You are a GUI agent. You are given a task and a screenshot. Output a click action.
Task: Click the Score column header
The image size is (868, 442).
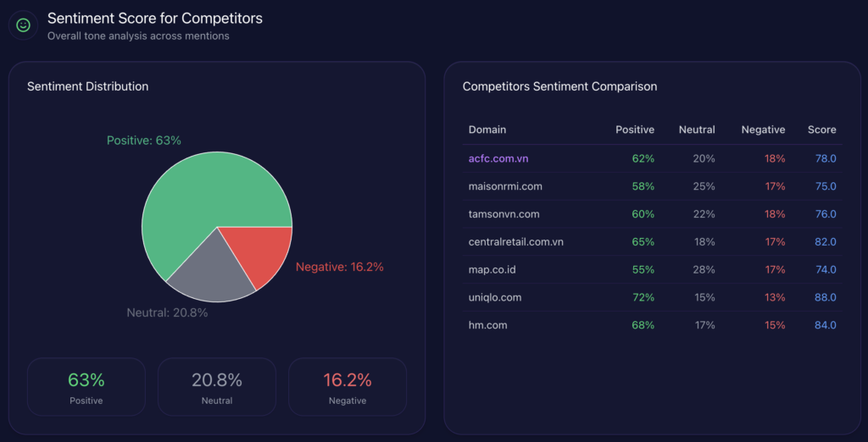[x=822, y=130]
